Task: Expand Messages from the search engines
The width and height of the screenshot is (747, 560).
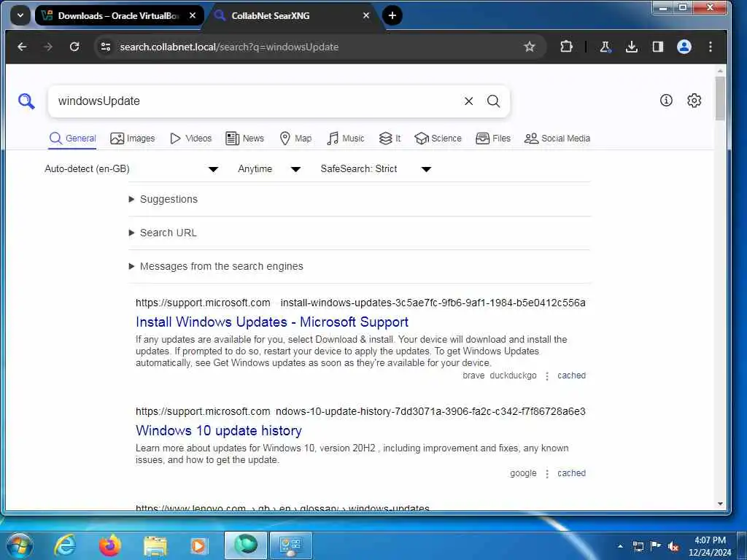Action: (216, 266)
